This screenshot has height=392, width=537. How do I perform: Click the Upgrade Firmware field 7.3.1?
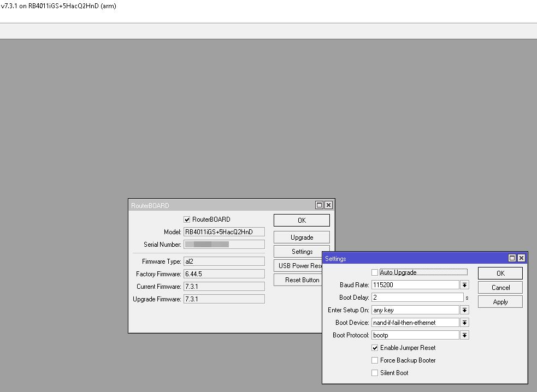225,299
